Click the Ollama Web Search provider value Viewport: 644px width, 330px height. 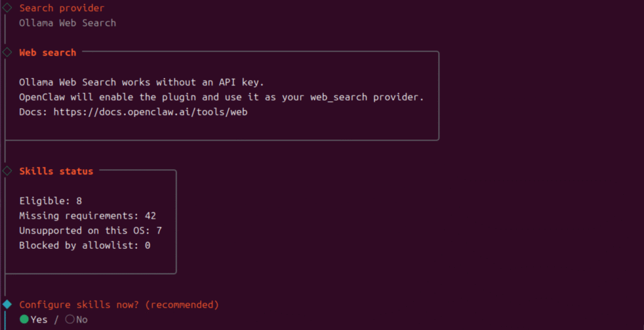67,23
